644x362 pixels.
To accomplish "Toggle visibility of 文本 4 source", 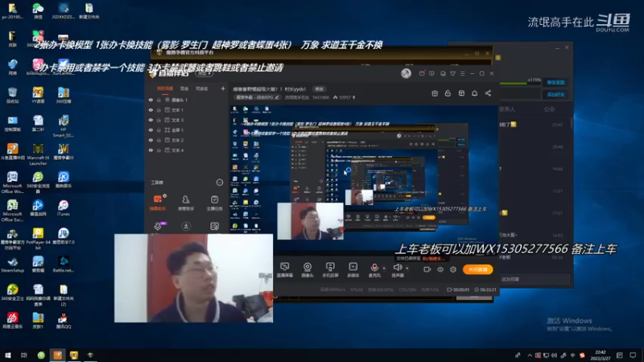I will point(151,150).
